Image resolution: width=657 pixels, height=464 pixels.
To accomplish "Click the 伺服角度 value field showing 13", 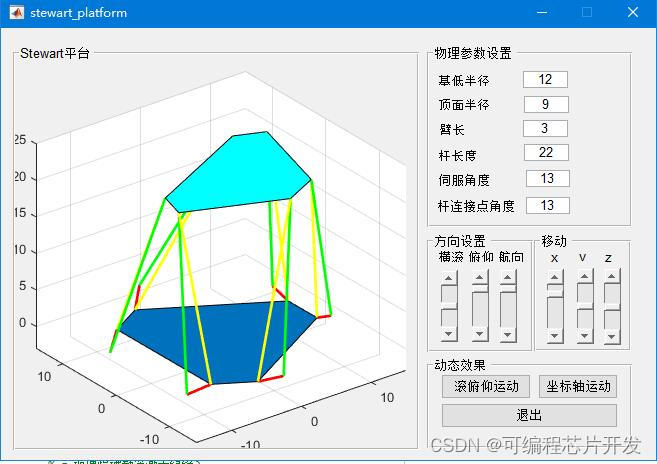I will [x=548, y=179].
